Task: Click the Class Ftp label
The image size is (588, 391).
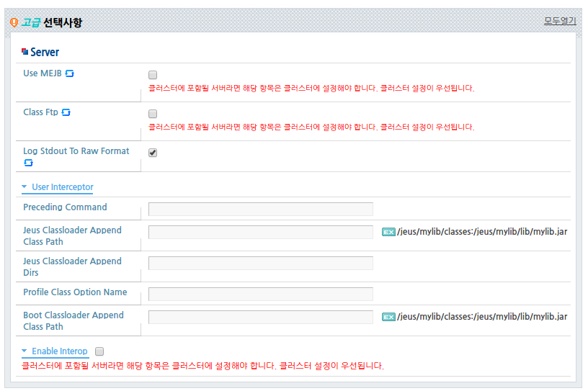Action: coord(40,112)
